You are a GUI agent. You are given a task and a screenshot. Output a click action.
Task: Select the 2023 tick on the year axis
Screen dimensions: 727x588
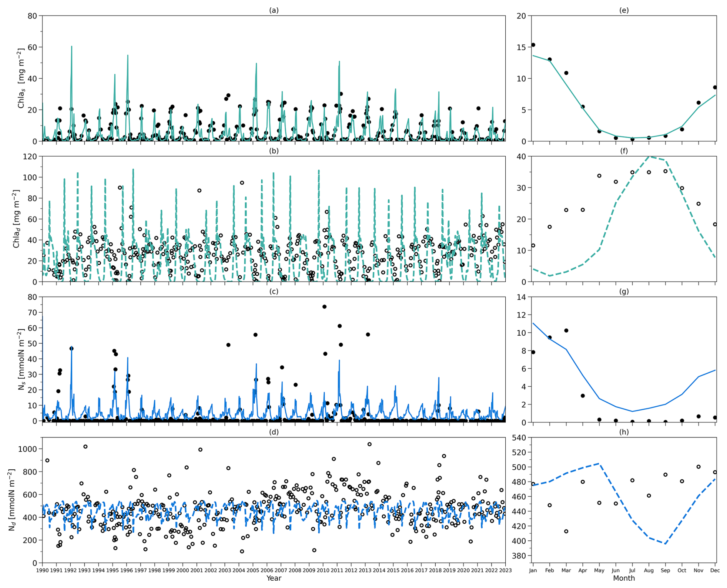(505, 570)
